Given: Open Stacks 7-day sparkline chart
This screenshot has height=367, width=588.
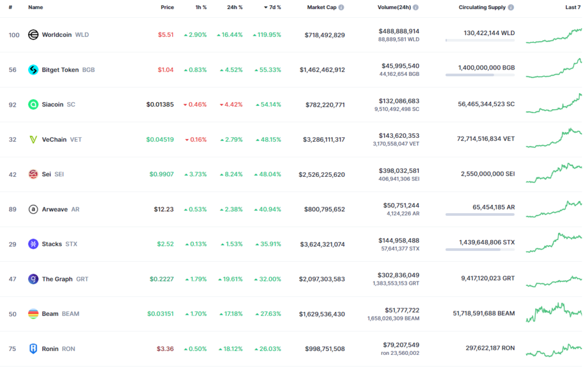Looking at the screenshot, I should (554, 243).
